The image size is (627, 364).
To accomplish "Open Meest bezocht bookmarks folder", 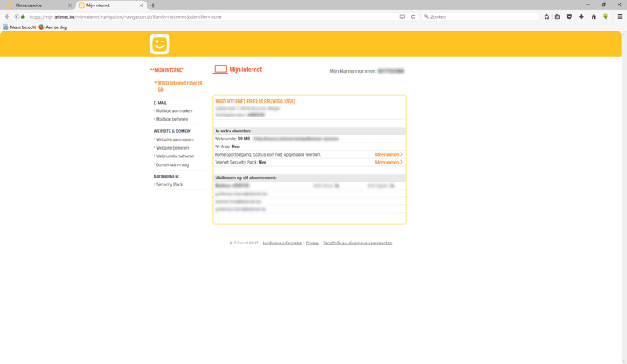I will coord(20,27).
